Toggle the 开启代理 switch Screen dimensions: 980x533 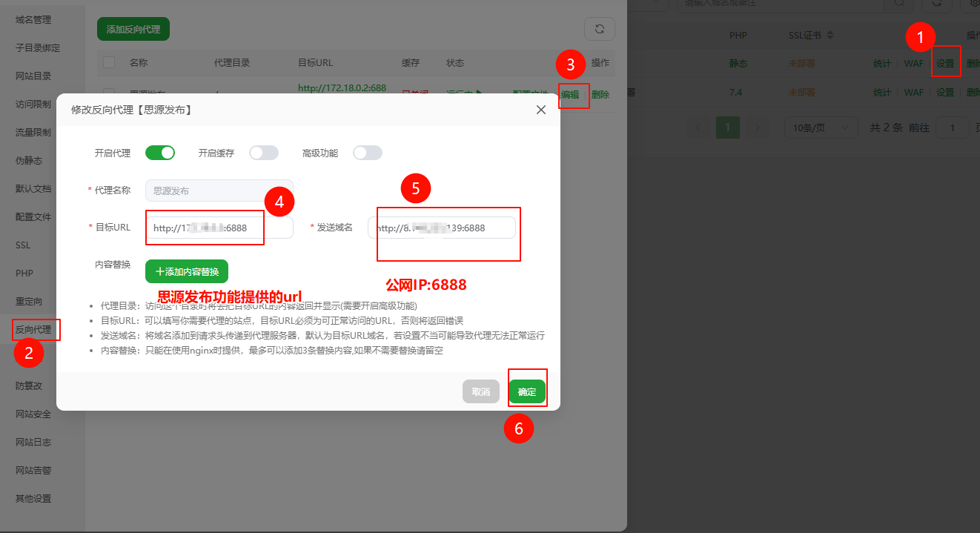[160, 153]
